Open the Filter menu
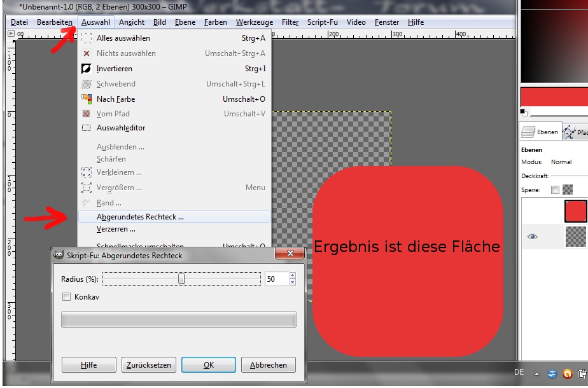The height and width of the screenshot is (388, 588). click(x=290, y=22)
